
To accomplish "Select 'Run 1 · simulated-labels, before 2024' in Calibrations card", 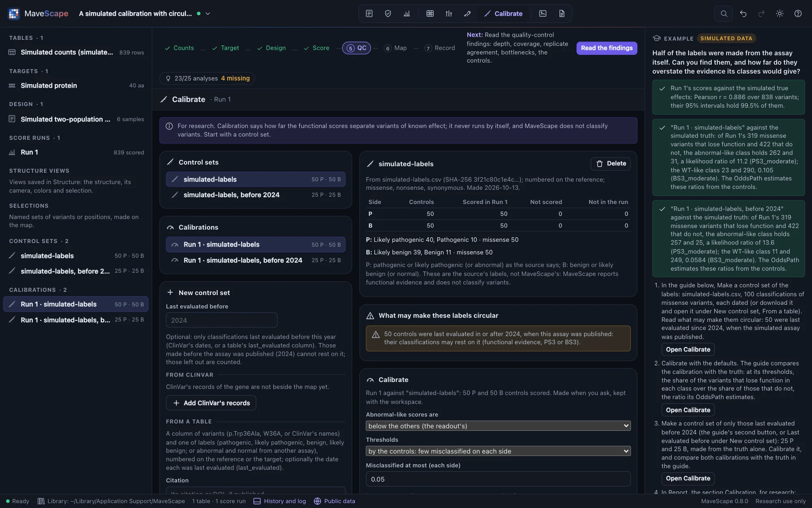I will coord(256,260).
